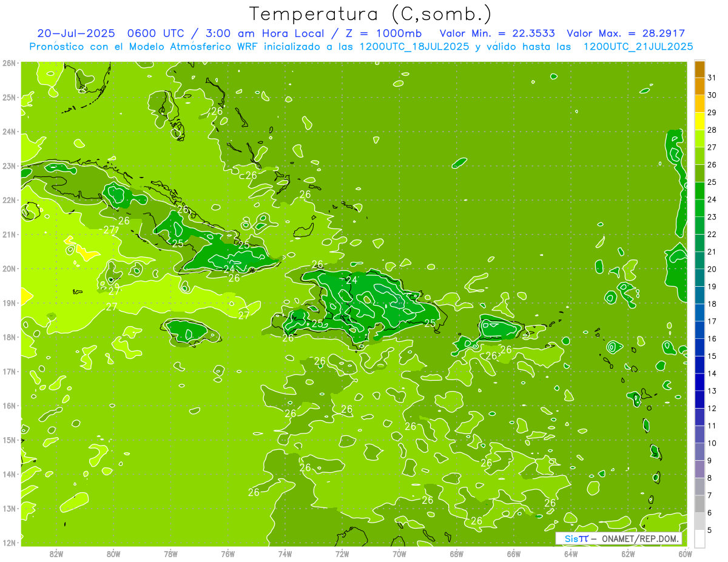Click the legend value label "10"

pos(712,443)
